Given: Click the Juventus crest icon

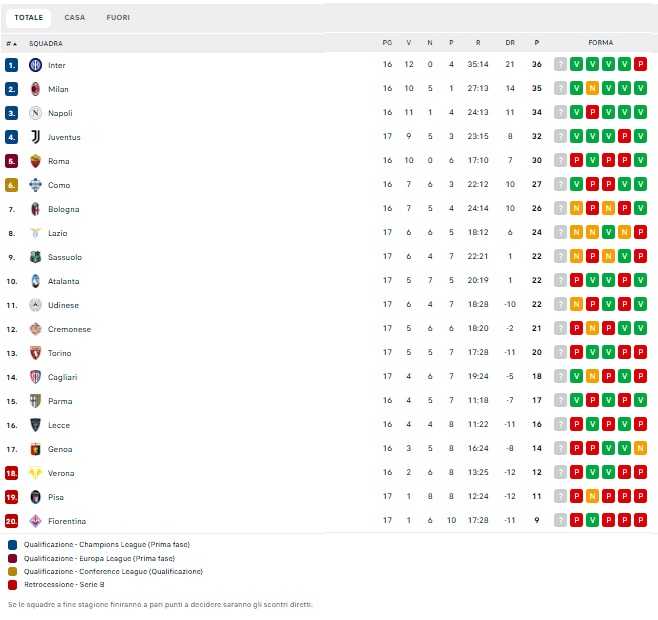Looking at the screenshot, I should pos(36,137).
